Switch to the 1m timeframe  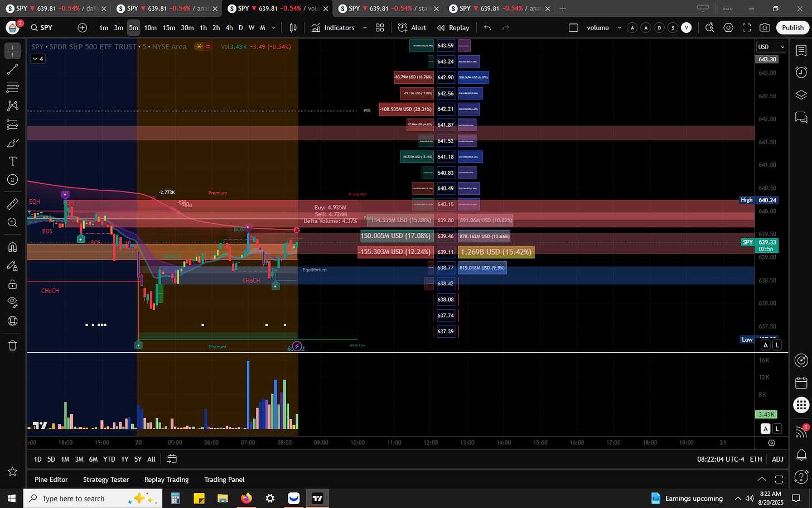pos(104,27)
